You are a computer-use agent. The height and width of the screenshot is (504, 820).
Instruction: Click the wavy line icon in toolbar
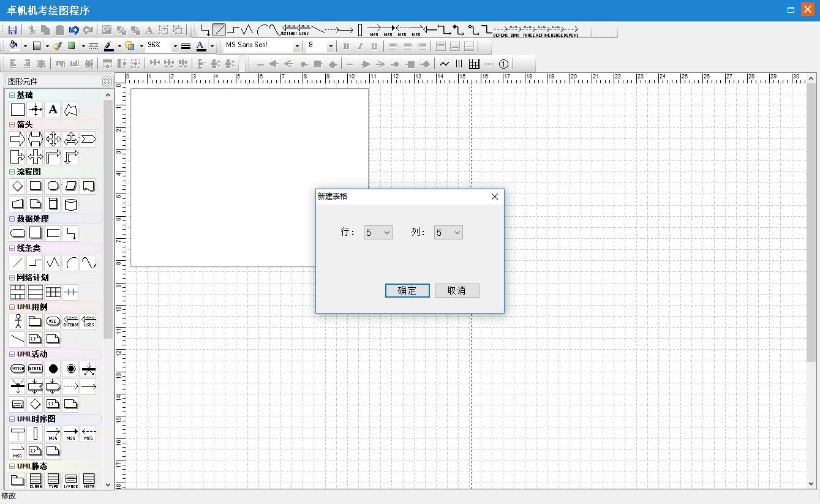(445, 64)
